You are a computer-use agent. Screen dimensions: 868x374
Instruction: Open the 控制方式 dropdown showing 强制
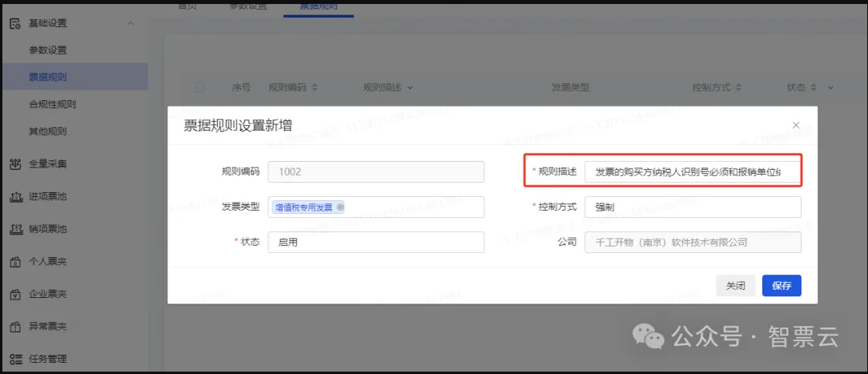tap(693, 207)
